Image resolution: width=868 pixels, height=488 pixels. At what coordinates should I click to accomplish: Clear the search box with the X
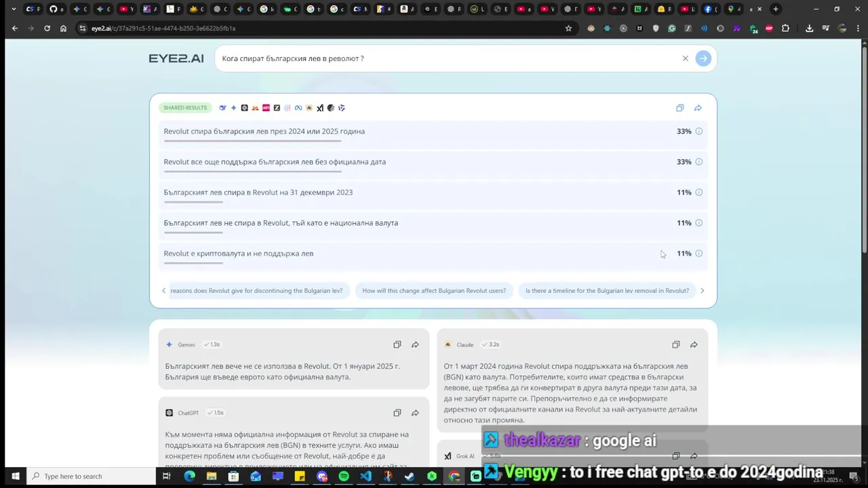click(685, 58)
